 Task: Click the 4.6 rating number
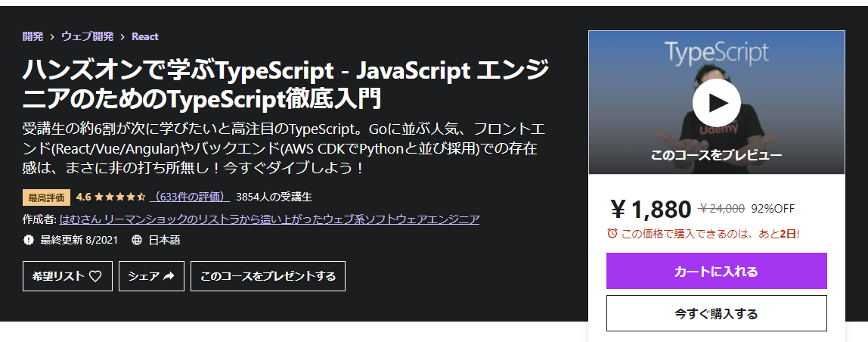tap(84, 196)
